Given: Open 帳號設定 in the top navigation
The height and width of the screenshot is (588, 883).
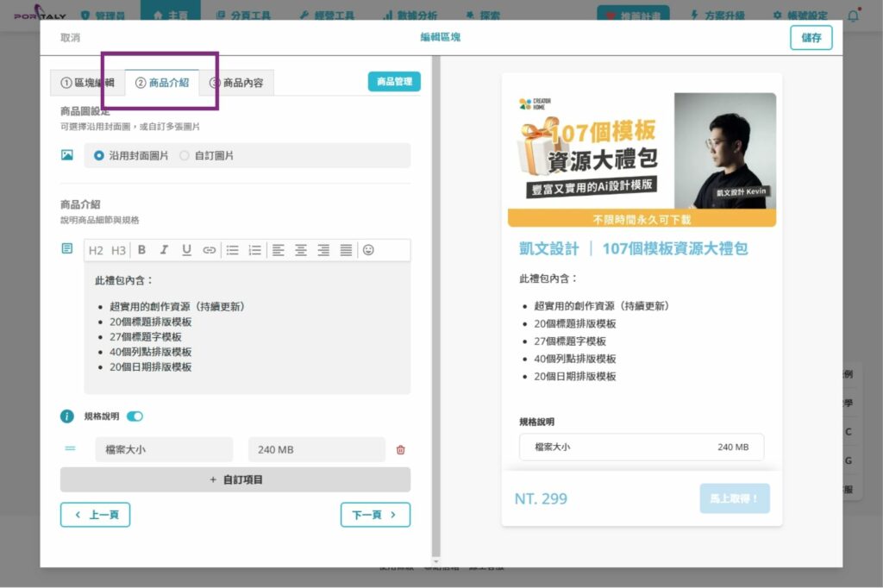Looking at the screenshot, I should pyautogui.click(x=800, y=16).
